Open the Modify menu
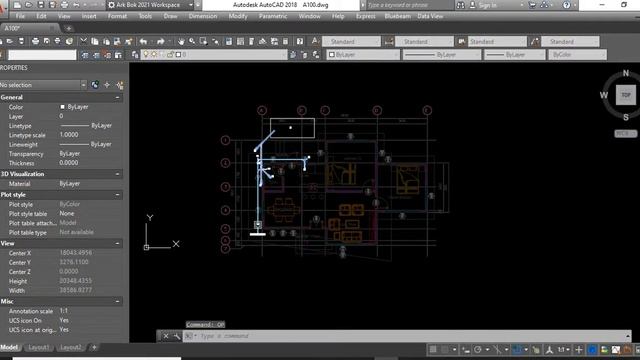The height and width of the screenshot is (360, 640). (x=238, y=16)
